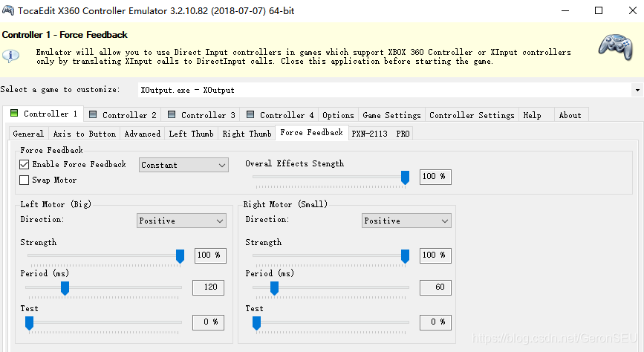Click Right Motor Period 60 field
The width and height of the screenshot is (644, 352).
[x=435, y=287]
